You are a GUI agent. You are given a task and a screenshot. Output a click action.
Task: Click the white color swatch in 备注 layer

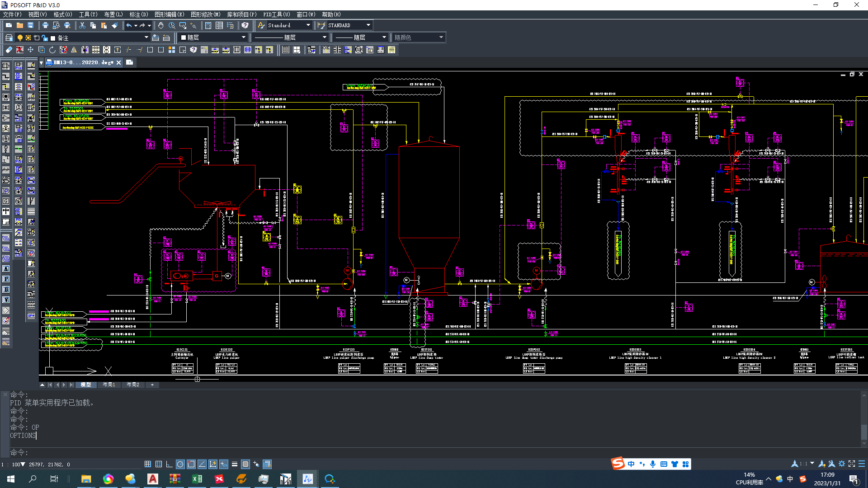pyautogui.click(x=53, y=38)
